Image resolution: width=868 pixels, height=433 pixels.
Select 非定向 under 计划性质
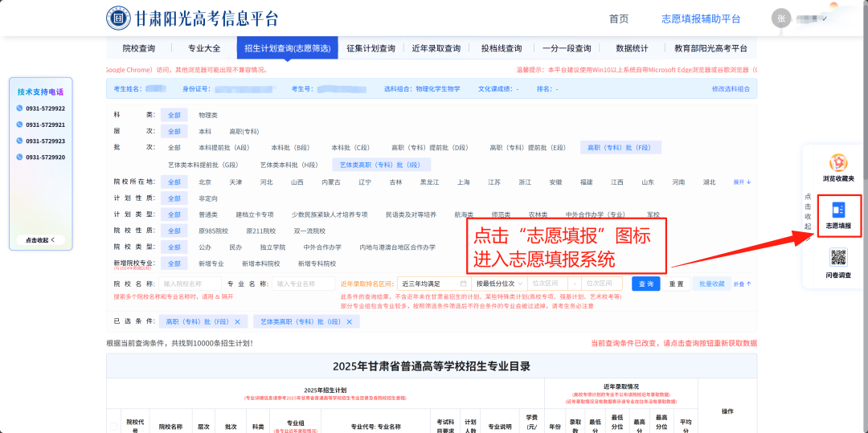pos(208,198)
